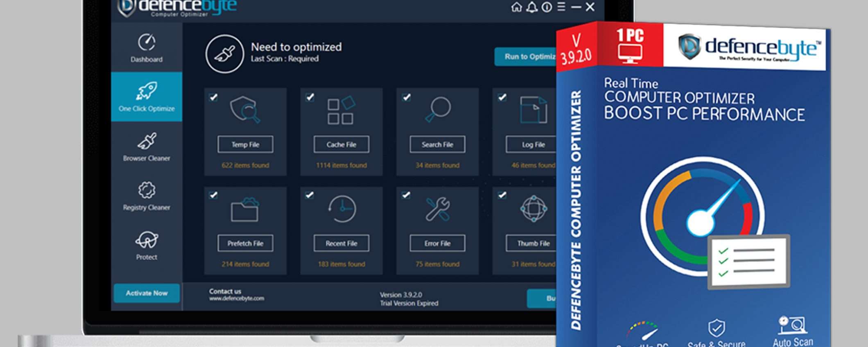The image size is (868, 347).
Task: Click the info icon in the title bar
Action: pyautogui.click(x=547, y=7)
